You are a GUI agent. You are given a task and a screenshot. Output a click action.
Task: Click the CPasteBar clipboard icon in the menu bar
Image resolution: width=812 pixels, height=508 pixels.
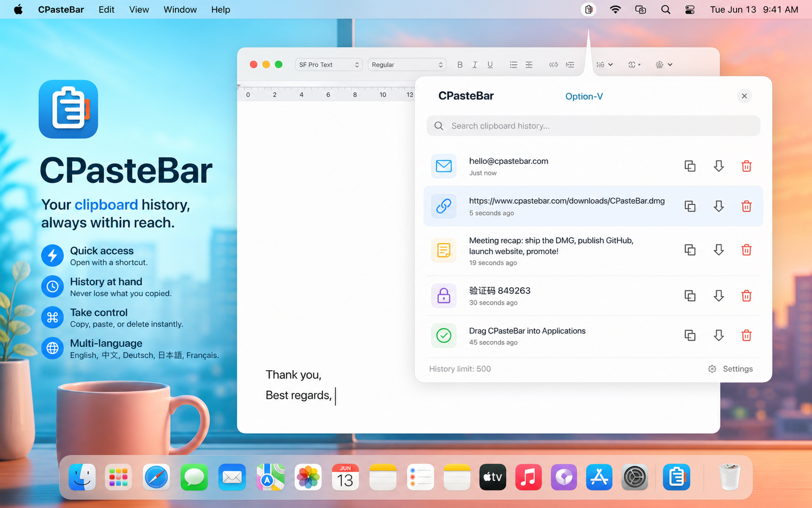click(589, 9)
